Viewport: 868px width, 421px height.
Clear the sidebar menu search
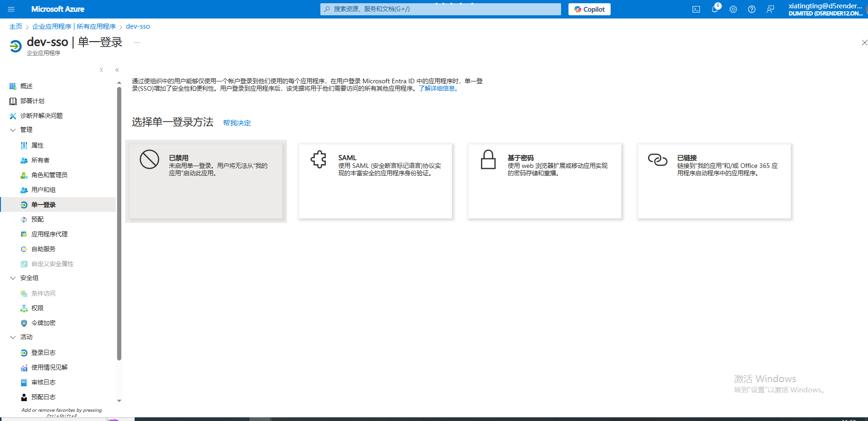click(101, 70)
